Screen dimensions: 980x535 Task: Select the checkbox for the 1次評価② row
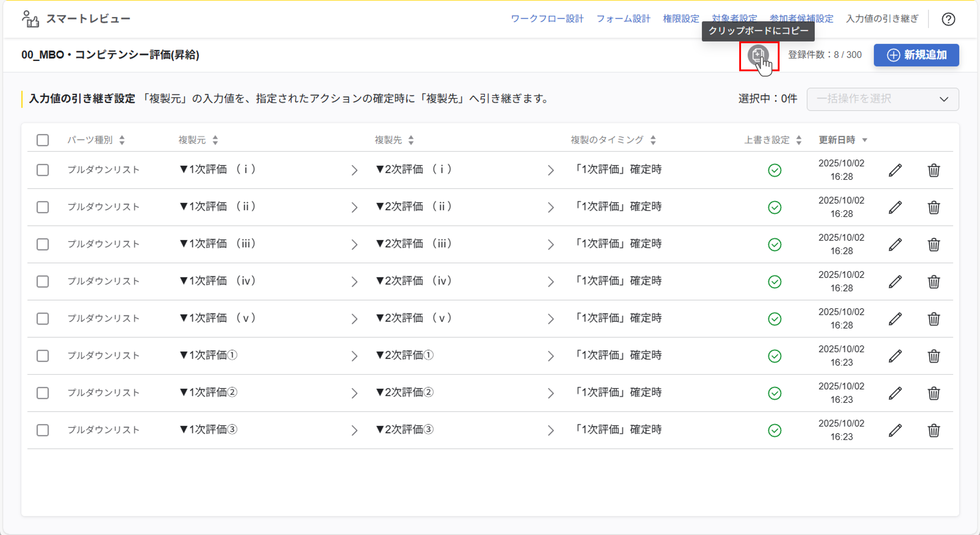pos(43,393)
